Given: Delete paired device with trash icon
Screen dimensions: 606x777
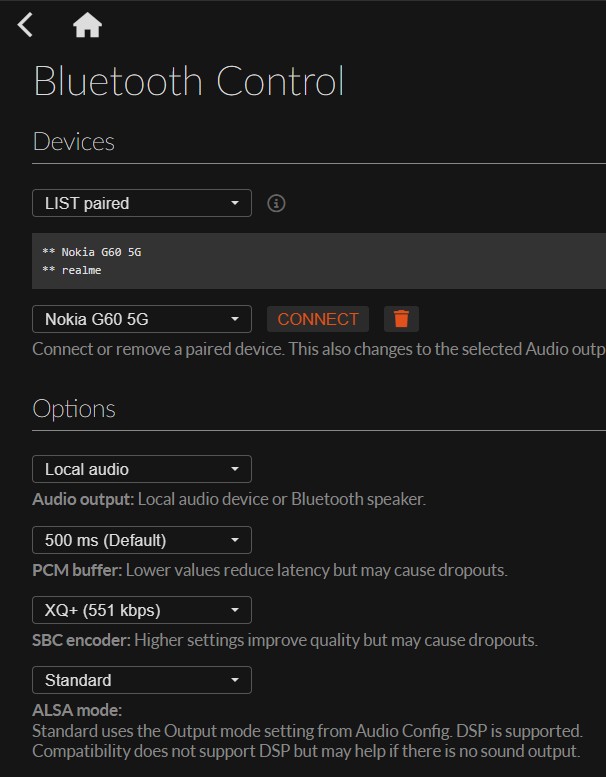Looking at the screenshot, I should tap(401, 319).
